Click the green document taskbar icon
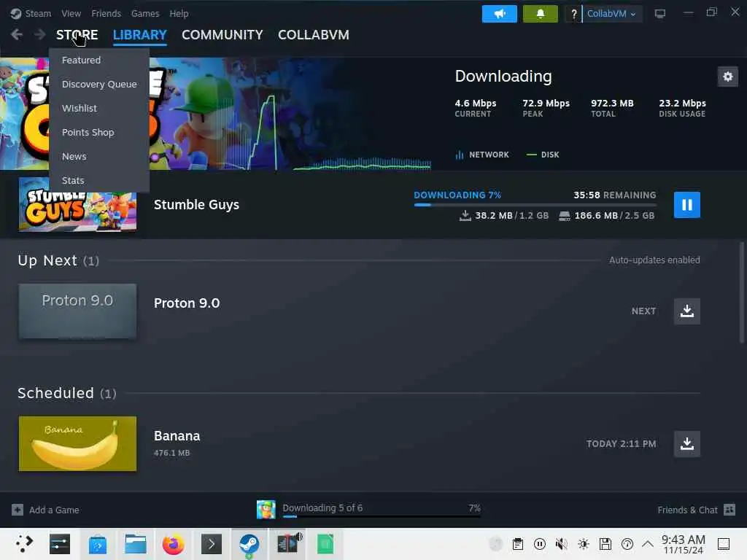This screenshot has height=560, width=747. (325, 544)
